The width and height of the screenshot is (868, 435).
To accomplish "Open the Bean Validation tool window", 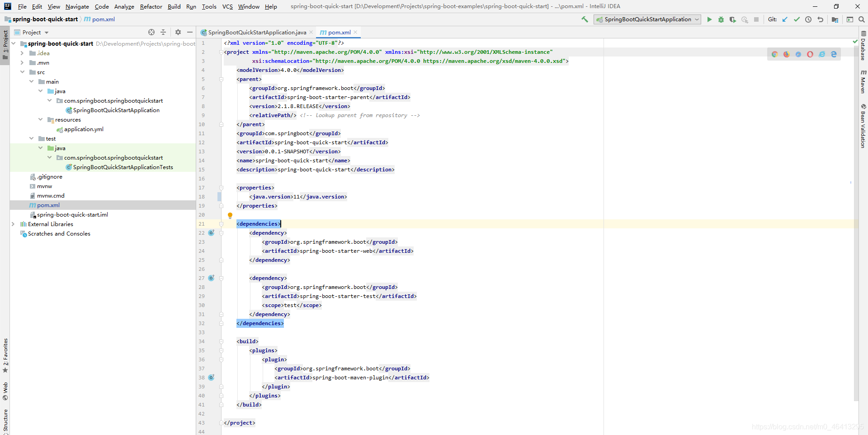I will click(x=863, y=126).
